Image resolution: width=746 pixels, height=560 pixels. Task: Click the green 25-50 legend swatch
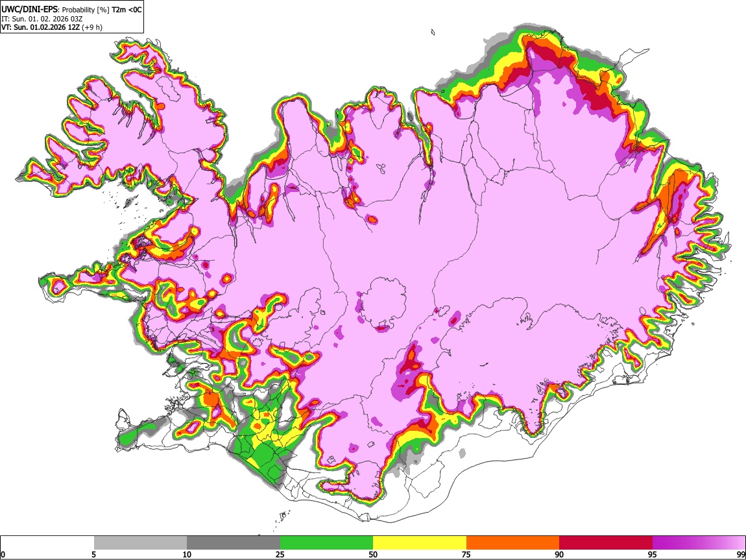pyautogui.click(x=326, y=543)
